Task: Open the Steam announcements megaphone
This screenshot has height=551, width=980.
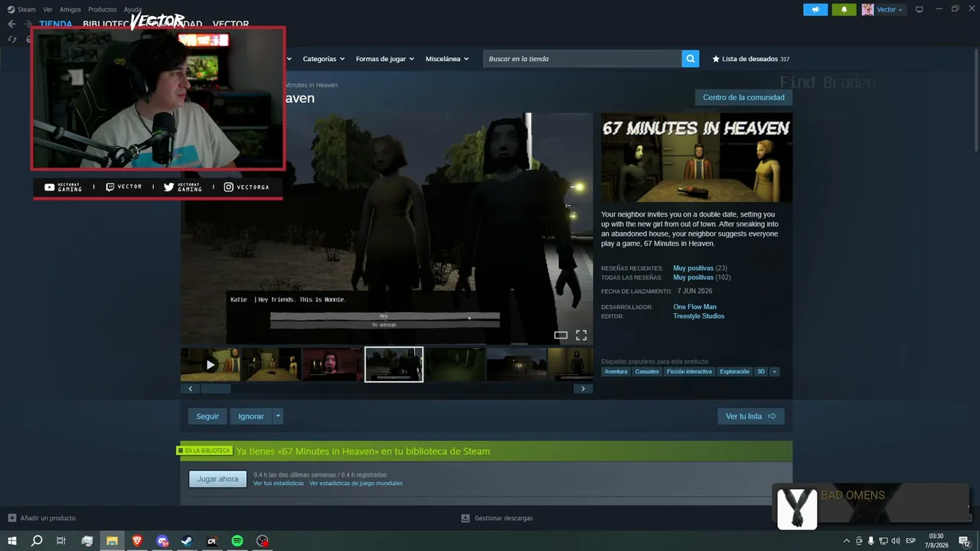Action: pos(815,9)
